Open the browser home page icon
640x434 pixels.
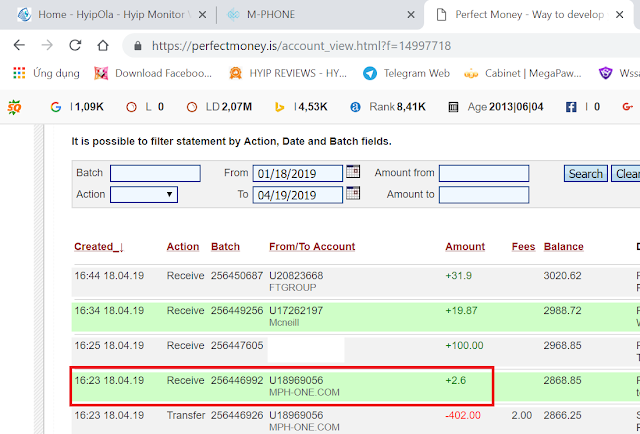click(x=103, y=45)
